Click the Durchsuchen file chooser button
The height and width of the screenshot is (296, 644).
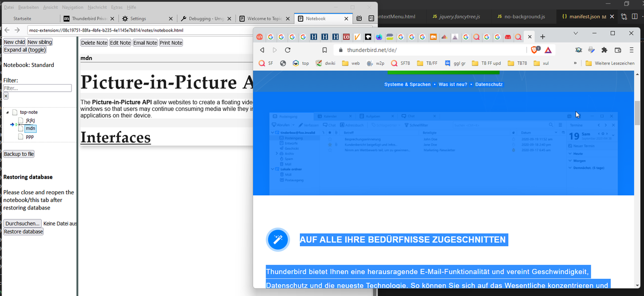[22, 224]
